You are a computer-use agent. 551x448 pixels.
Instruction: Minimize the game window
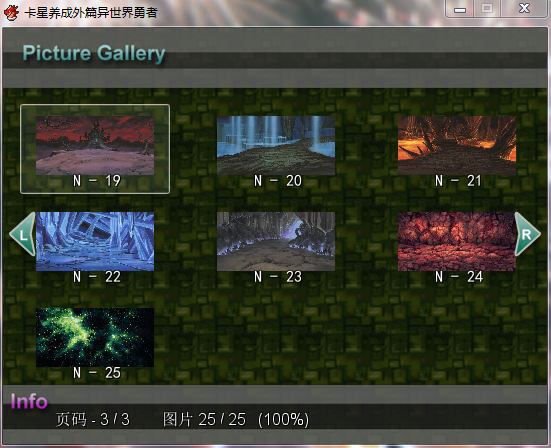[x=460, y=9]
